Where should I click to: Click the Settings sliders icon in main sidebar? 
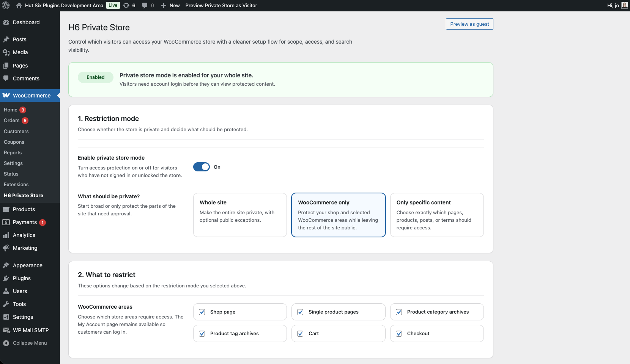coord(6,317)
